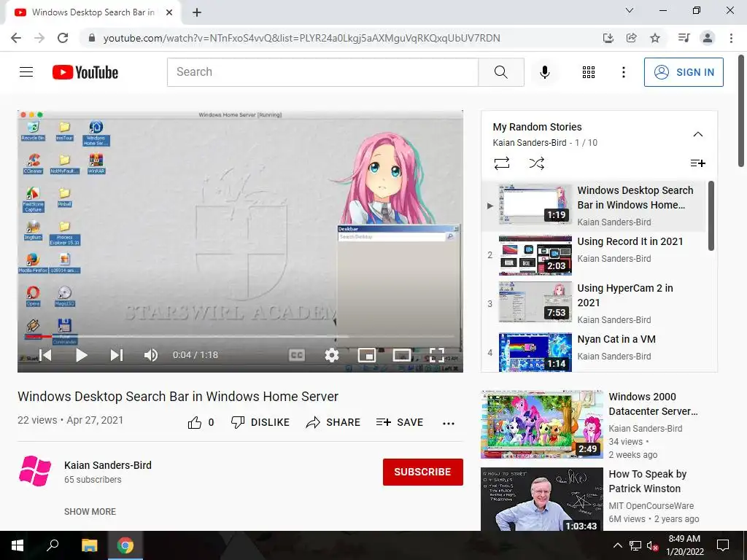Go to the previous video button
The height and width of the screenshot is (560, 747).
[46, 355]
